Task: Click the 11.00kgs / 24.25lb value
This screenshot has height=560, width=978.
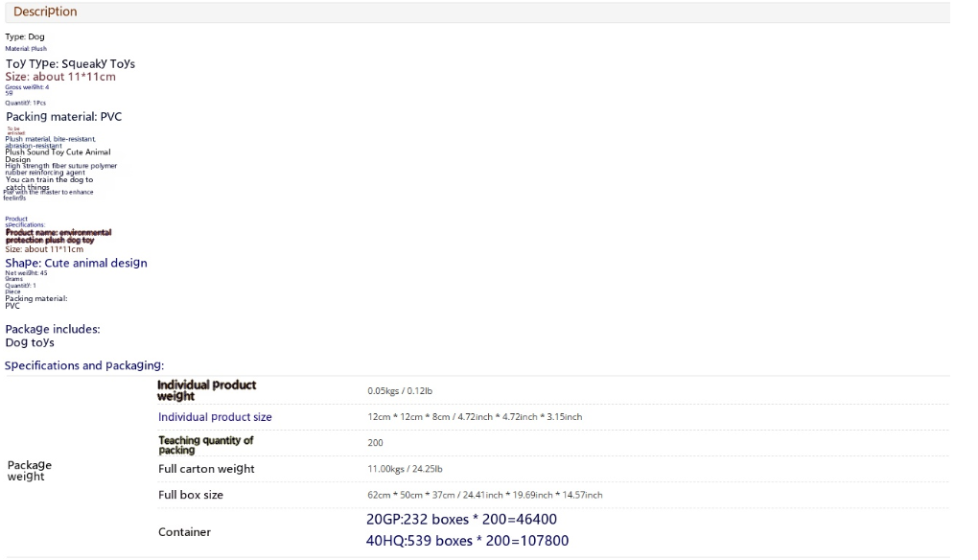Action: point(405,469)
